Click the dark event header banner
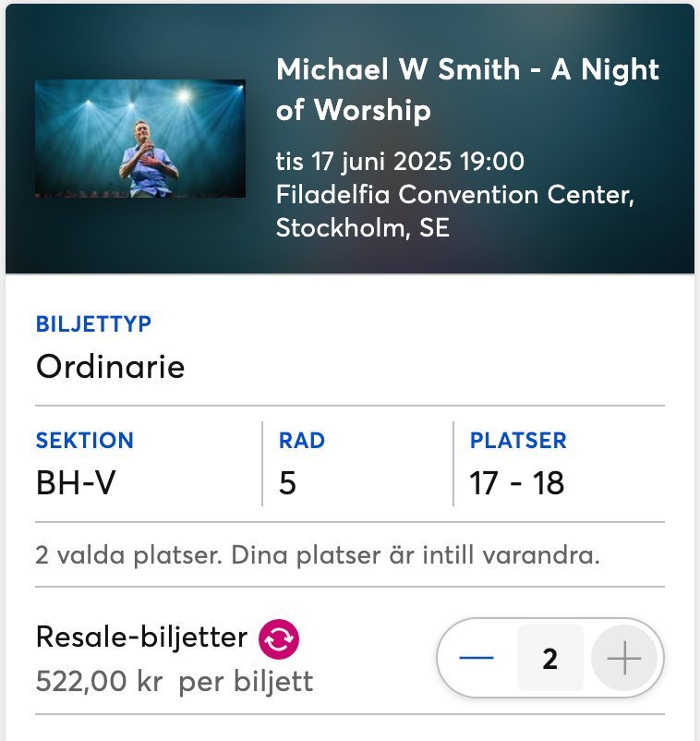 coord(350,139)
